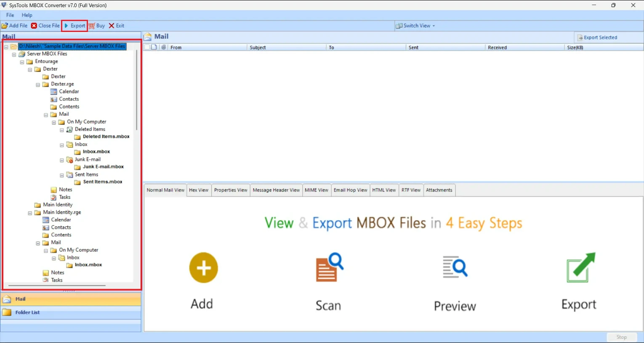Image resolution: width=644 pixels, height=343 pixels.
Task: Open the Message Header View tab
Action: tap(276, 190)
